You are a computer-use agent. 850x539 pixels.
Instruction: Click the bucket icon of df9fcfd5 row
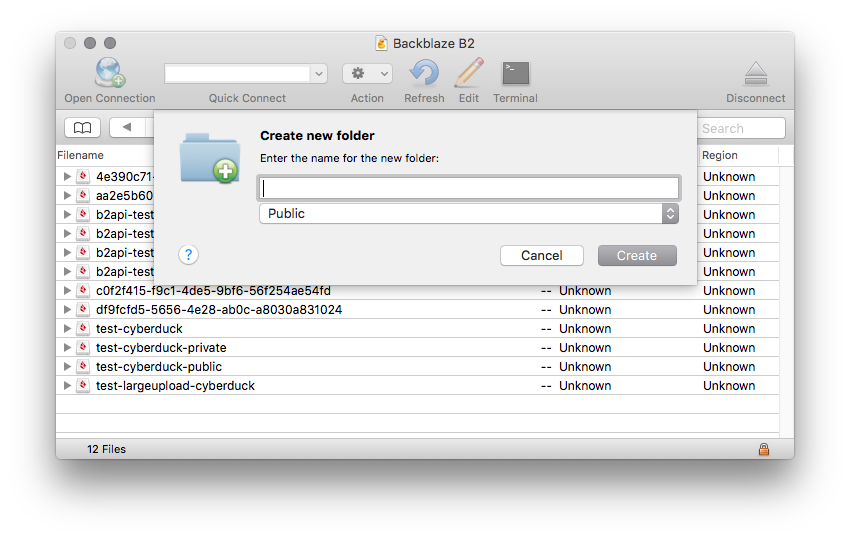coord(83,309)
